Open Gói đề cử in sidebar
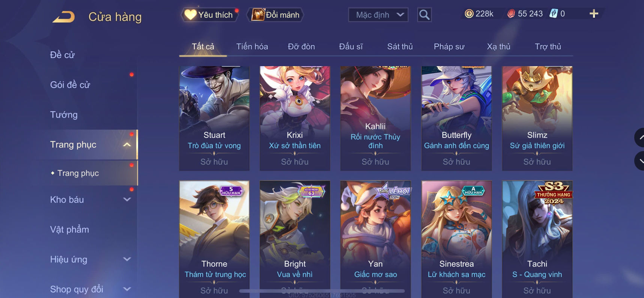This screenshot has height=298, width=644. [70, 85]
